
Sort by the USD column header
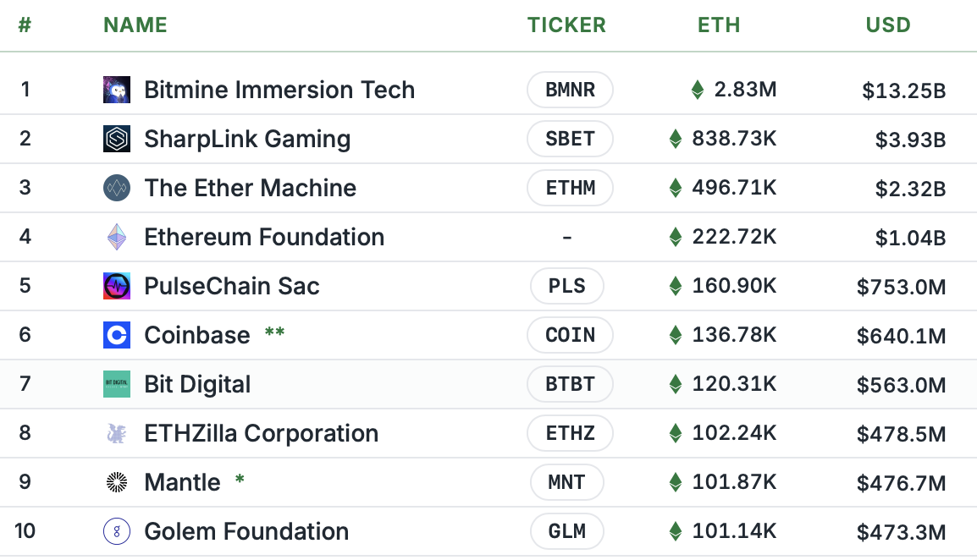(x=887, y=25)
